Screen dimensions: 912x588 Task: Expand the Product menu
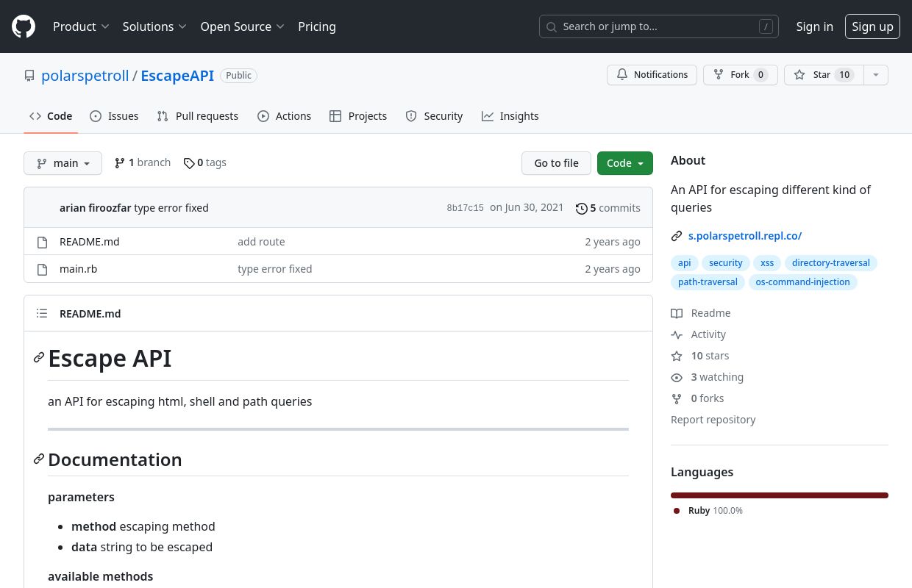81,26
